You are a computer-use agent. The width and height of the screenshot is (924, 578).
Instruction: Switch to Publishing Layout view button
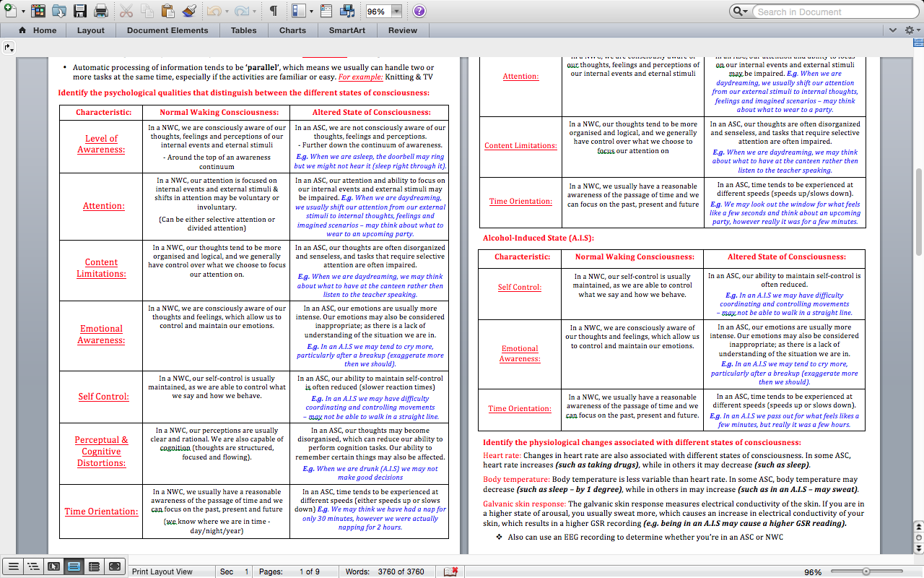(x=53, y=566)
